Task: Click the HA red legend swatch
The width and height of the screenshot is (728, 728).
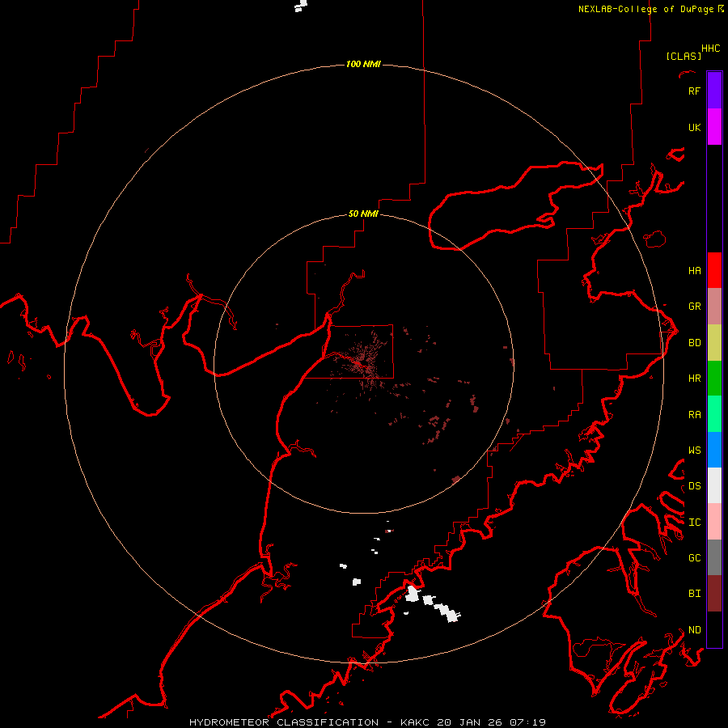Action: [714, 270]
